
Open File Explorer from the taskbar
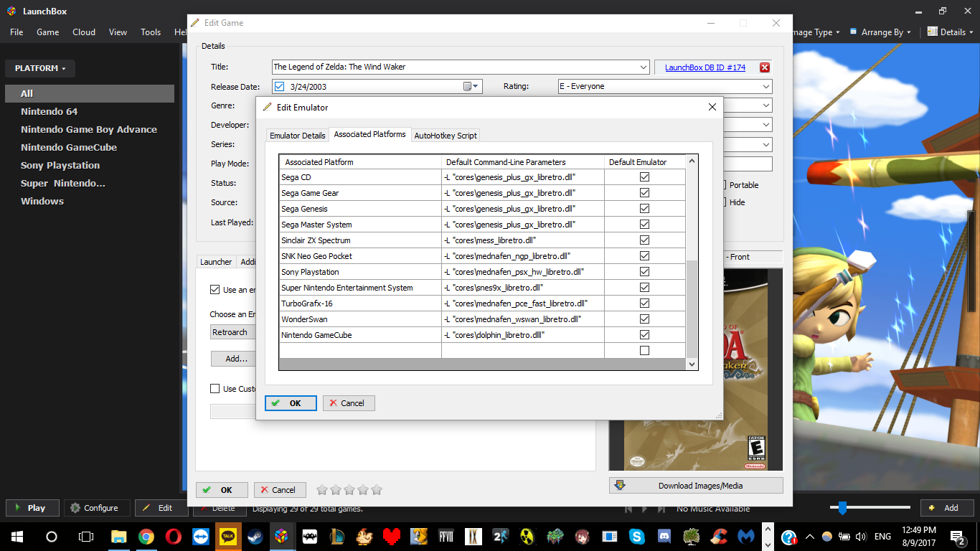[x=118, y=536]
